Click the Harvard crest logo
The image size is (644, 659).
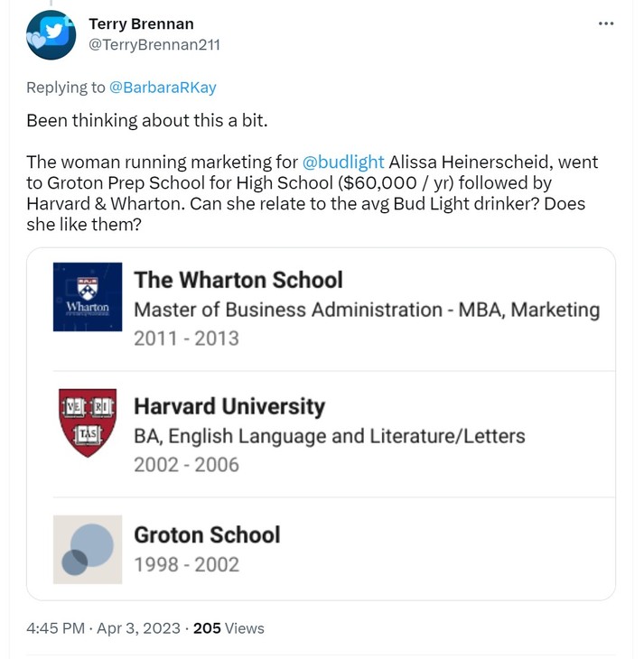pyautogui.click(x=88, y=422)
